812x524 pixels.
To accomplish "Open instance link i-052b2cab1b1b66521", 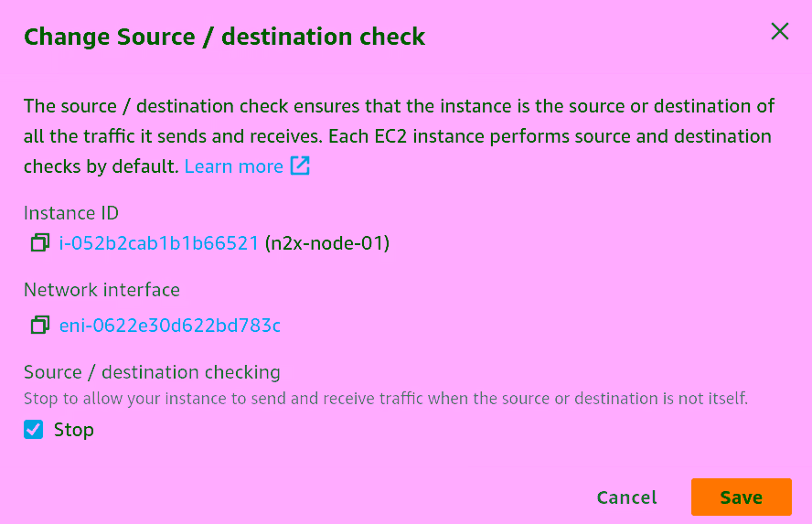I will pos(159,243).
